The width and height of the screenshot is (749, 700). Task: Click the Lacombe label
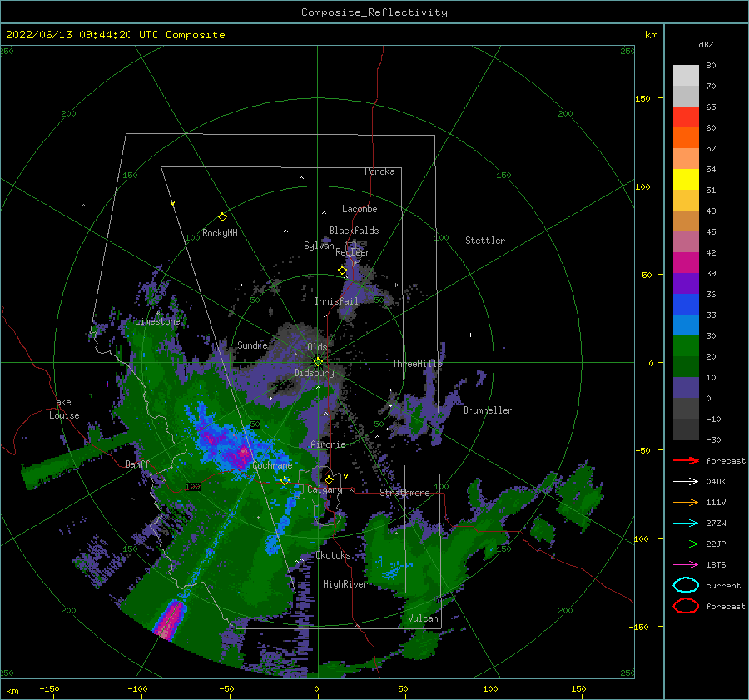point(360,209)
